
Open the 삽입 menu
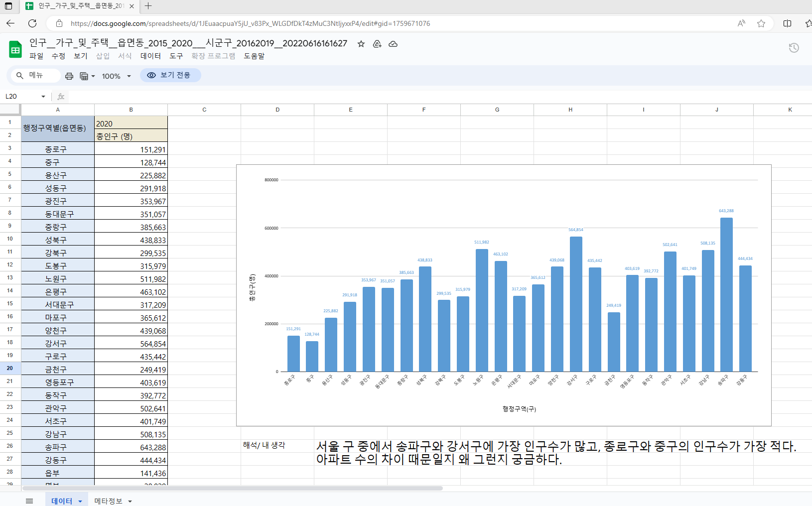(103, 56)
